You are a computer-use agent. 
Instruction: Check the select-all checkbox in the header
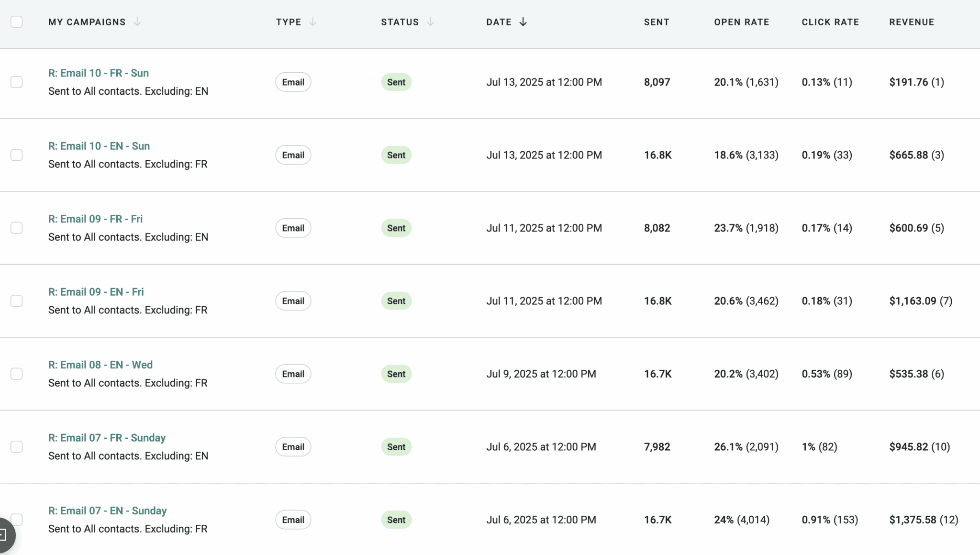(x=16, y=22)
